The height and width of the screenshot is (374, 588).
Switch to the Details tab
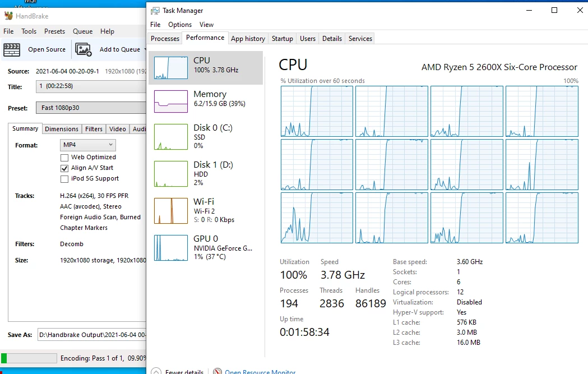332,39
